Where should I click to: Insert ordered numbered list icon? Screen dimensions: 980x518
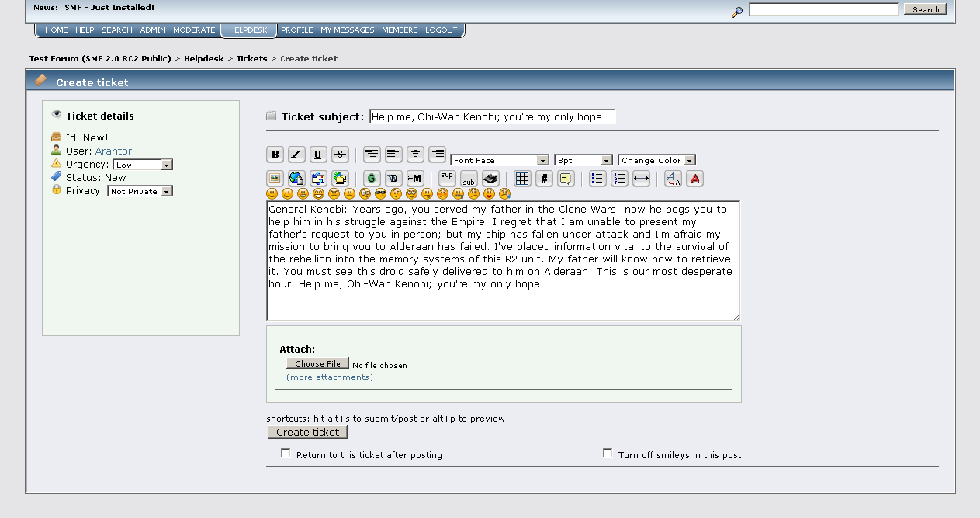[x=619, y=178]
